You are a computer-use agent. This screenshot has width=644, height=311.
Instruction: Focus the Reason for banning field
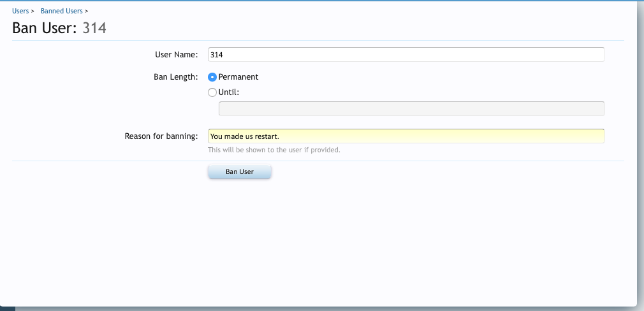tap(406, 136)
